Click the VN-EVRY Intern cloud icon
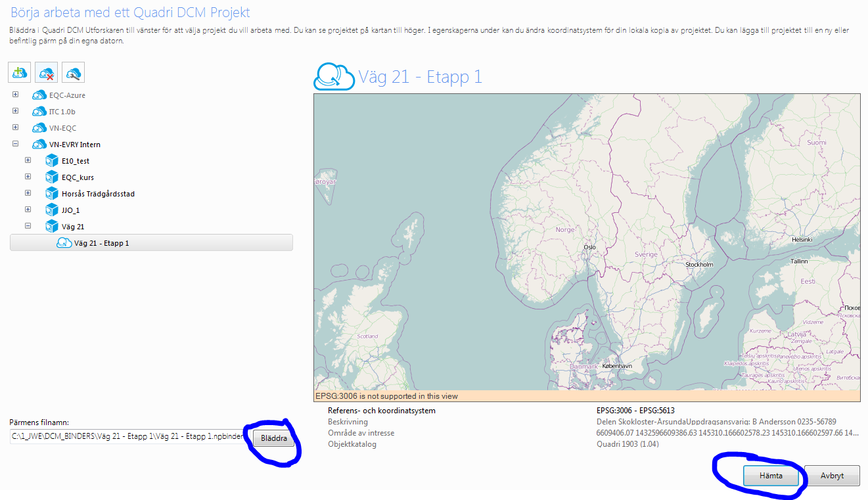Screen dimensions: 868x500 39,145
